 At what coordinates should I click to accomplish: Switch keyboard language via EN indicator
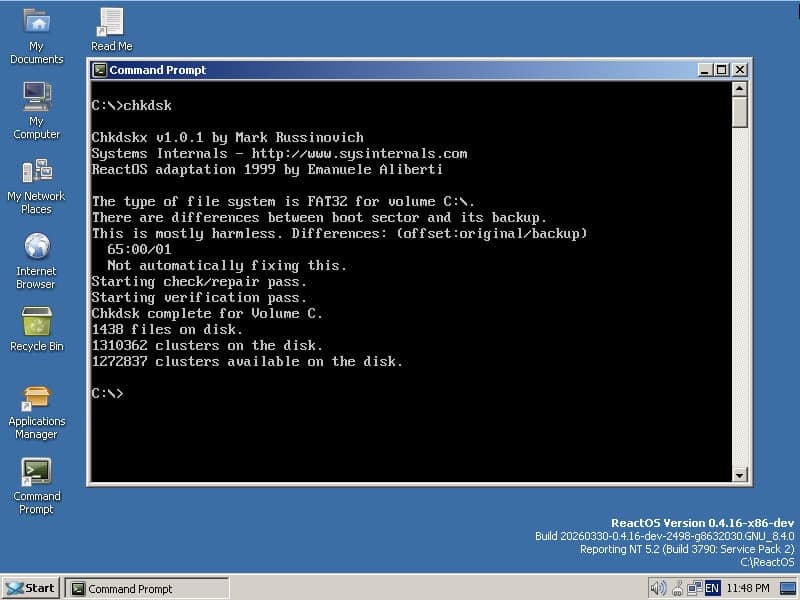712,588
